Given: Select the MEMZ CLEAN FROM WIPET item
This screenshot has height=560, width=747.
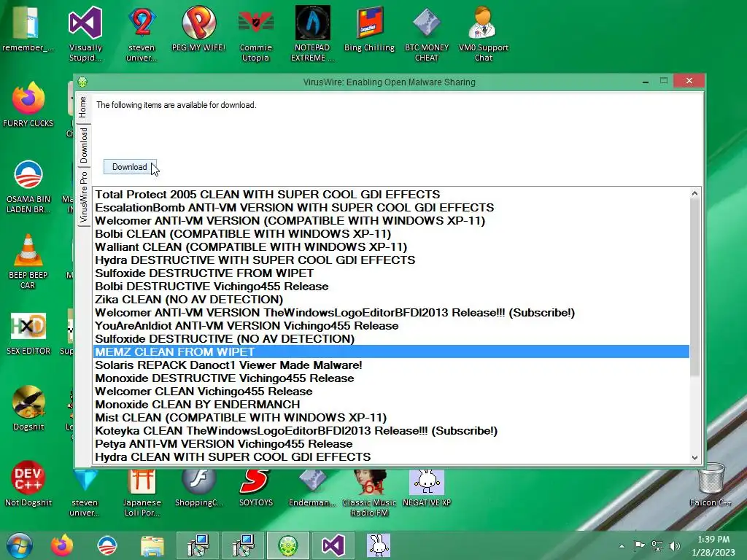Looking at the screenshot, I should [391, 352].
